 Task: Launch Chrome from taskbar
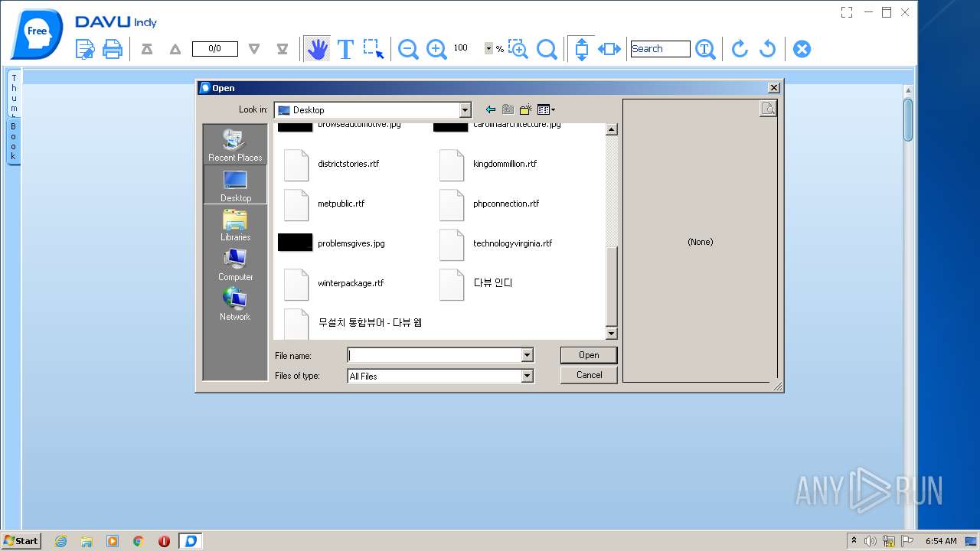139,541
